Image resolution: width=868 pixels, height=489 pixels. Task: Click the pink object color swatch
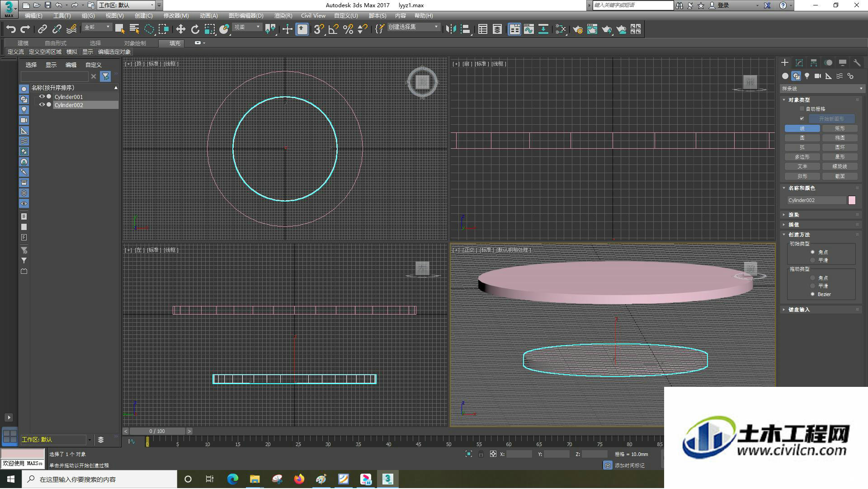pos(852,200)
